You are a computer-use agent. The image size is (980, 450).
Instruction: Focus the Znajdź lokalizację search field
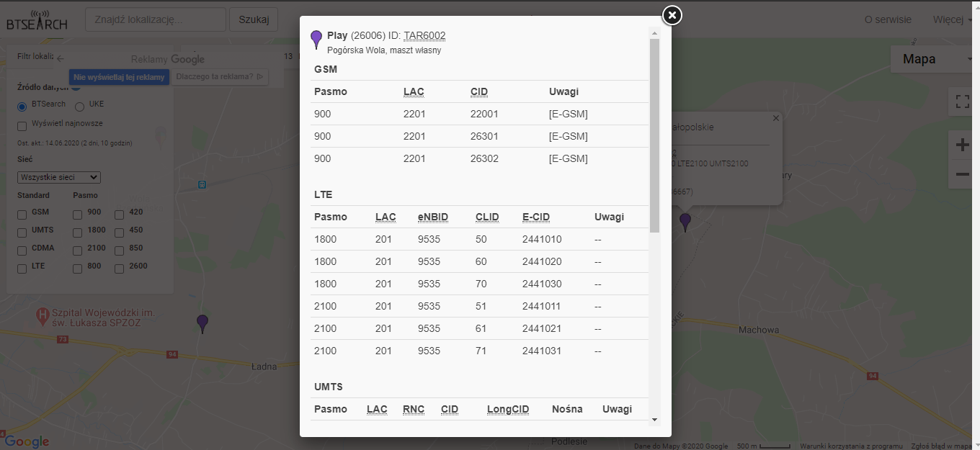[x=156, y=19]
